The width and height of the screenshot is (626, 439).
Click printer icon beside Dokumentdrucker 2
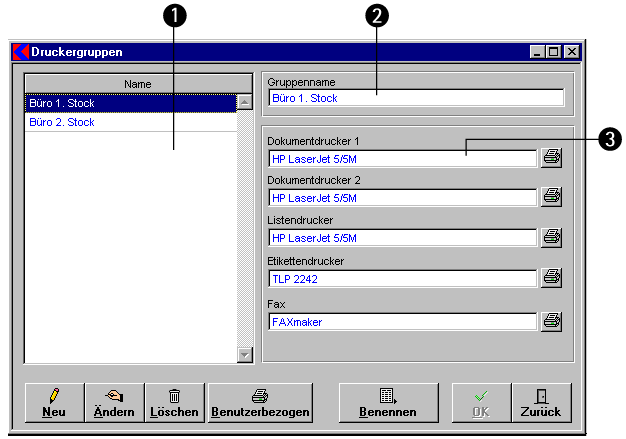[x=551, y=197]
